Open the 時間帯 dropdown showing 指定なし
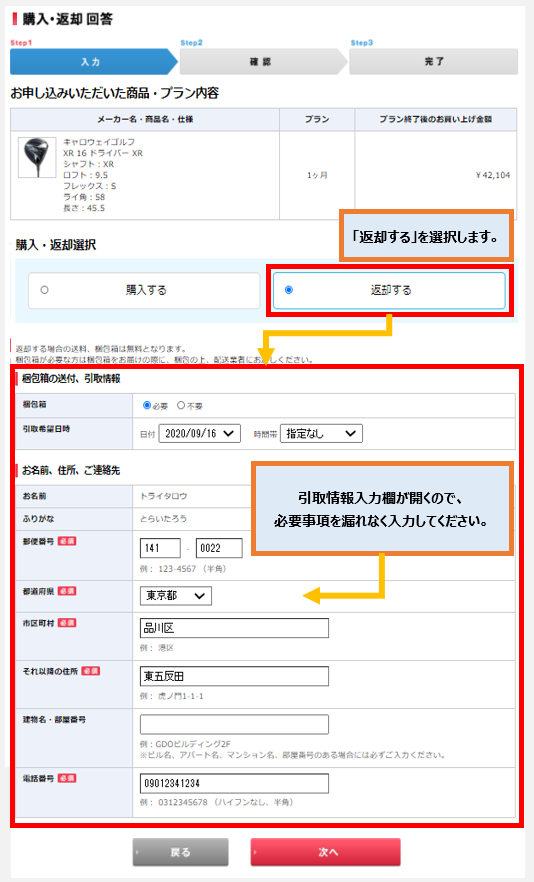Image resolution: width=534 pixels, height=882 pixels. point(321,434)
